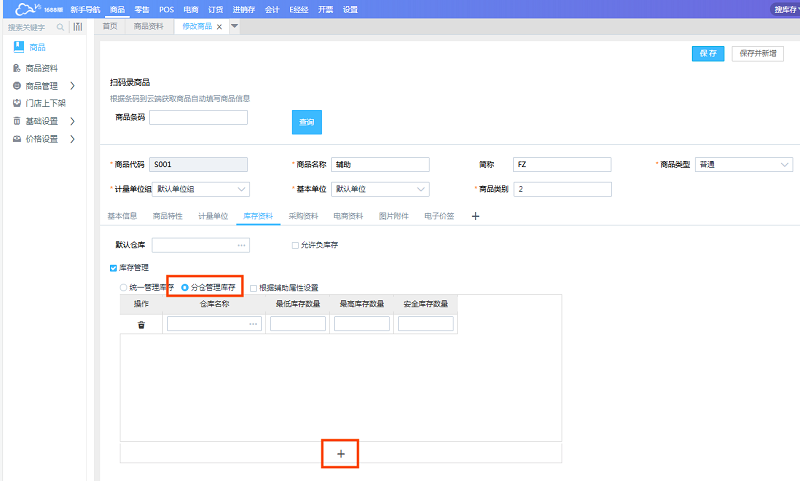Click into the 商品条码 input field
This screenshot has width=800, height=481.
(x=198, y=118)
